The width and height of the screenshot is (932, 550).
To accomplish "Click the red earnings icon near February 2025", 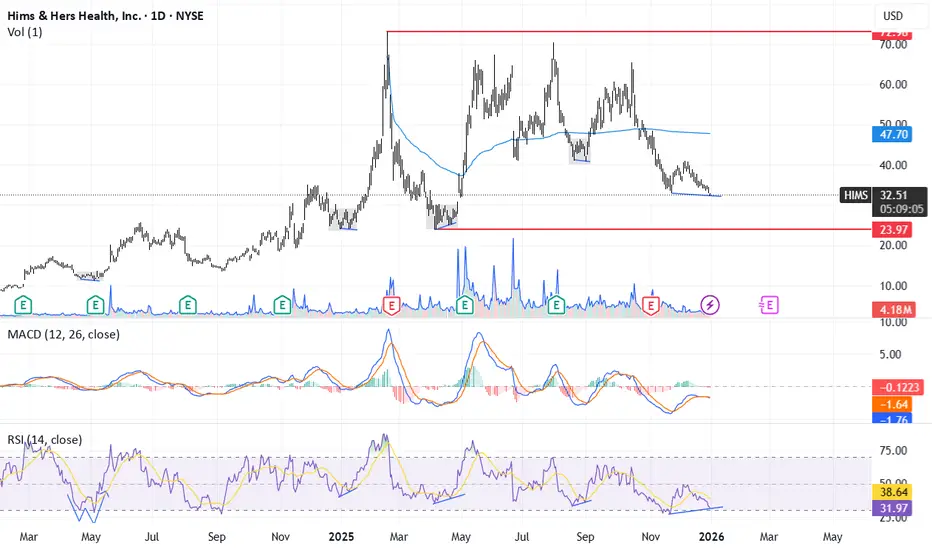I will [x=391, y=306].
